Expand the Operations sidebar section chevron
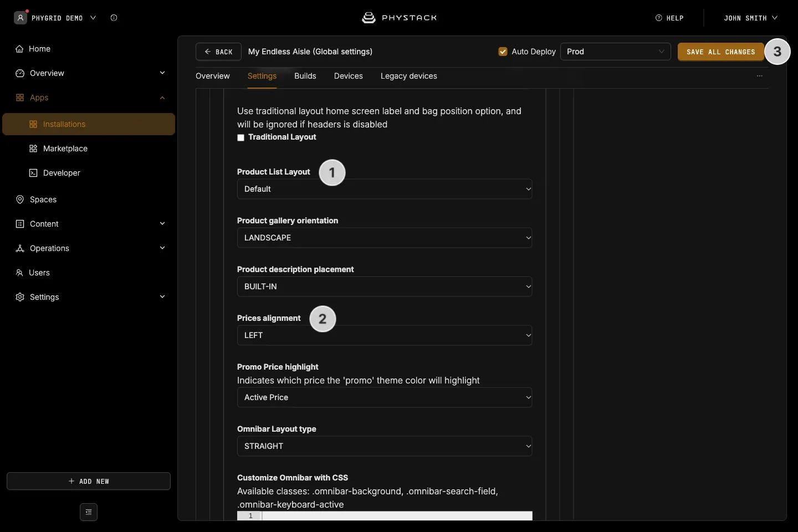798x532 pixels. [162, 248]
